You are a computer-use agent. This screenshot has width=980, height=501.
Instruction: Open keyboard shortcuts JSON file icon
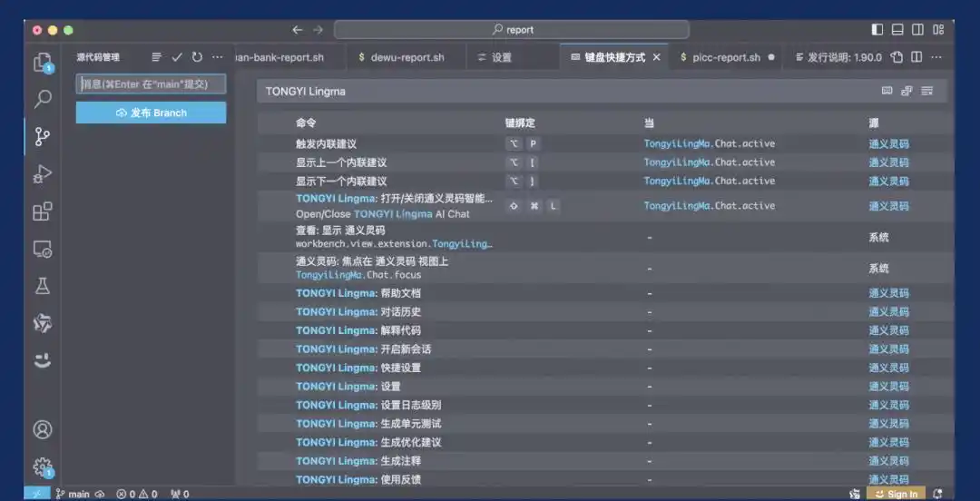[897, 57]
